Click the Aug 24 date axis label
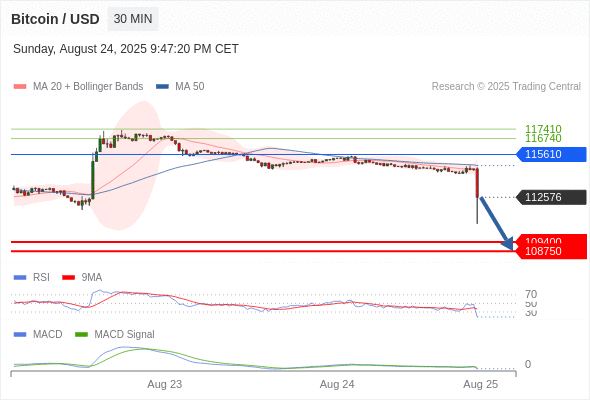Image resolution: width=590 pixels, height=400 pixels. click(x=337, y=384)
